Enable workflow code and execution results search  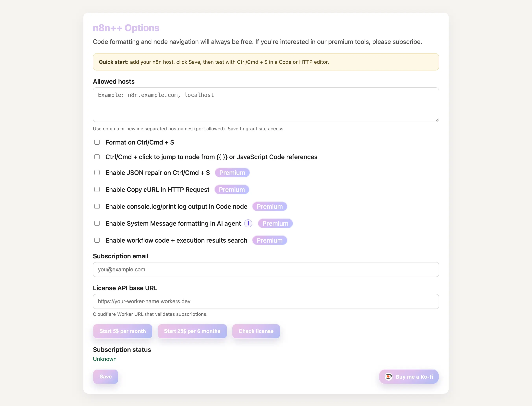[x=97, y=240]
